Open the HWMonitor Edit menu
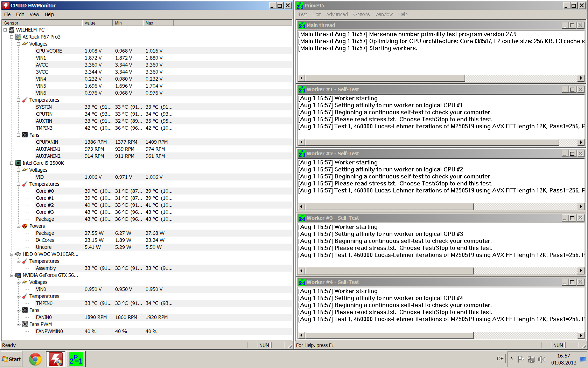This screenshot has width=588, height=368. click(x=20, y=14)
